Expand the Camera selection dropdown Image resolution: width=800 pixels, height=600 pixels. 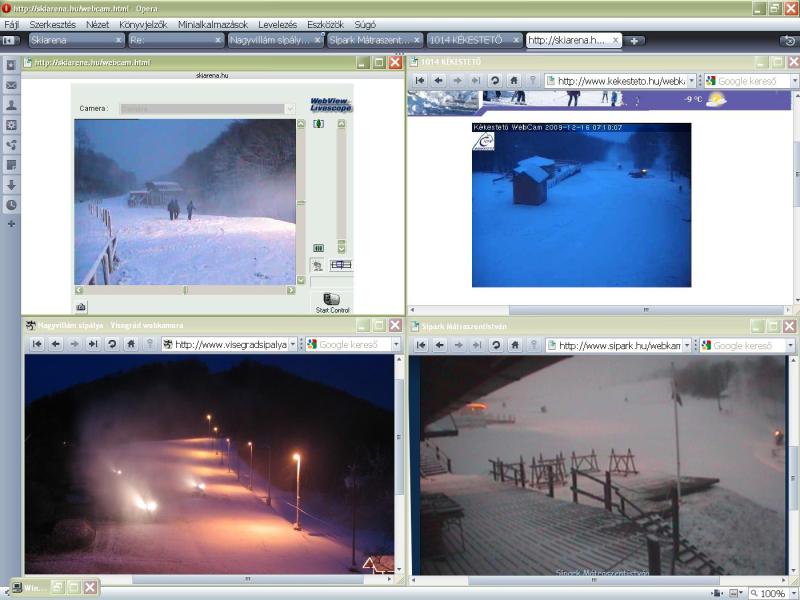(x=290, y=108)
